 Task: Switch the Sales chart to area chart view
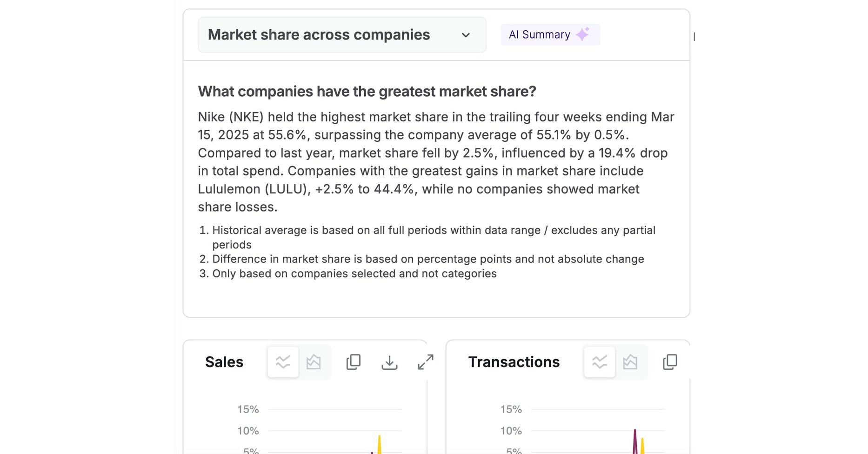(x=314, y=362)
